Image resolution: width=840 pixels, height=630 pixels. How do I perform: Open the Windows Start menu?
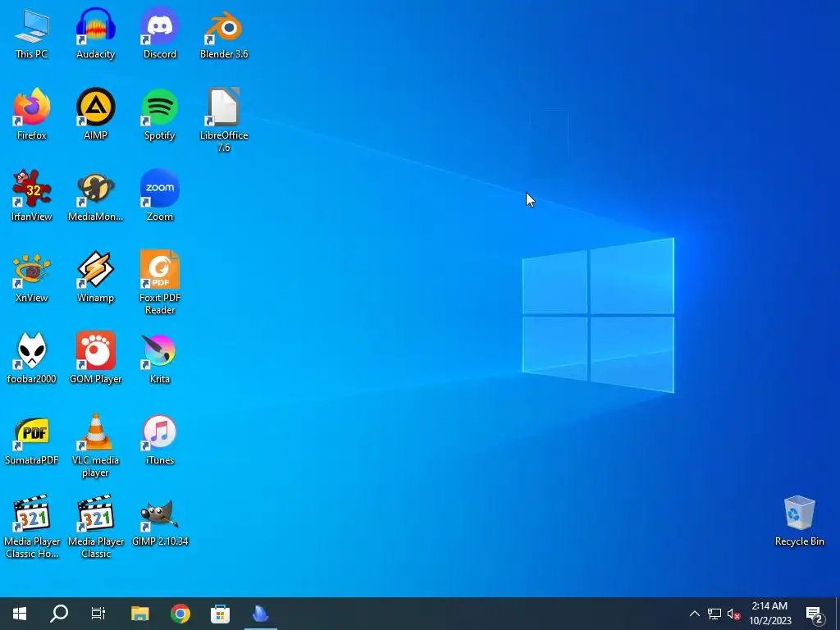click(x=20, y=614)
